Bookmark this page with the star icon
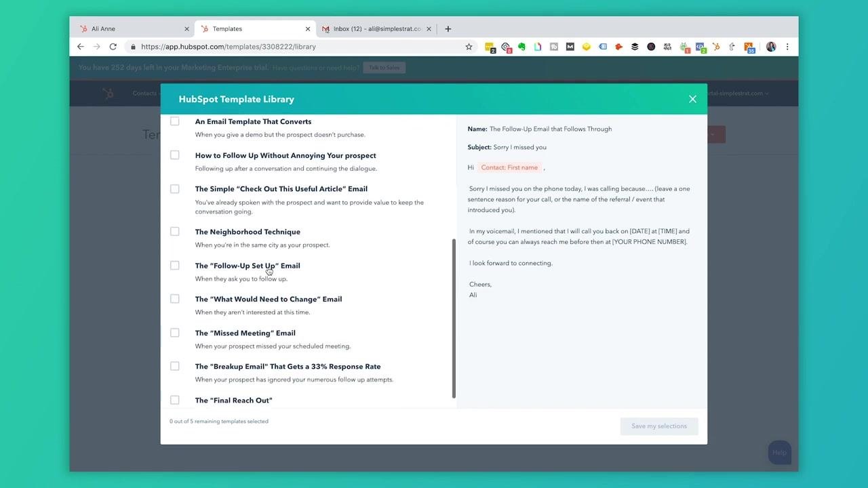 pos(469,47)
